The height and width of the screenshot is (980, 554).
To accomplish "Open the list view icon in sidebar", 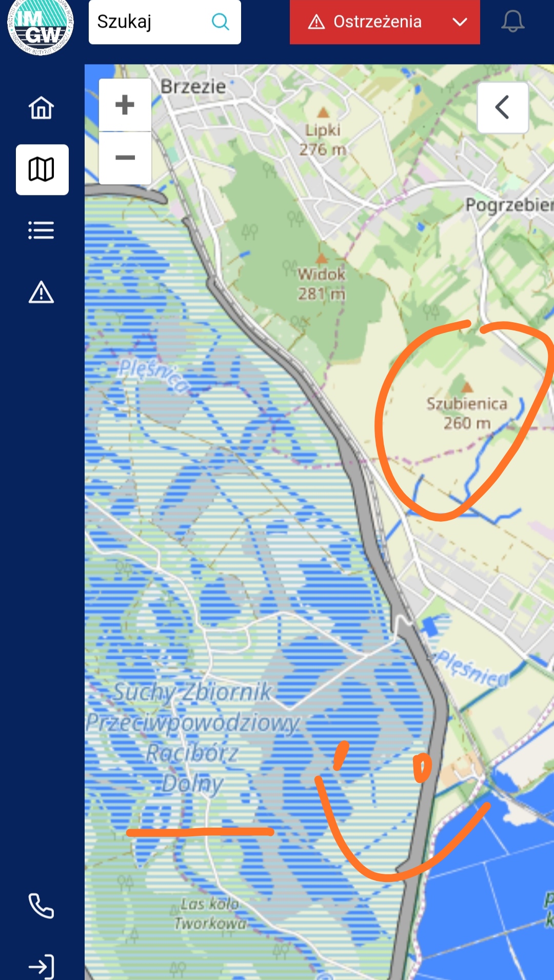I will pos(41,230).
